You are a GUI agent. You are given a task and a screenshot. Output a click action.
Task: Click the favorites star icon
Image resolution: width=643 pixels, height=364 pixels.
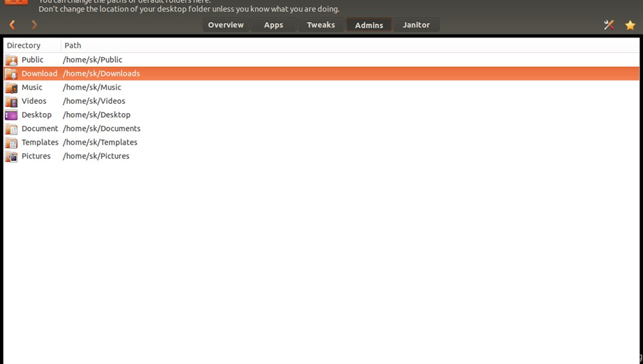(x=630, y=25)
